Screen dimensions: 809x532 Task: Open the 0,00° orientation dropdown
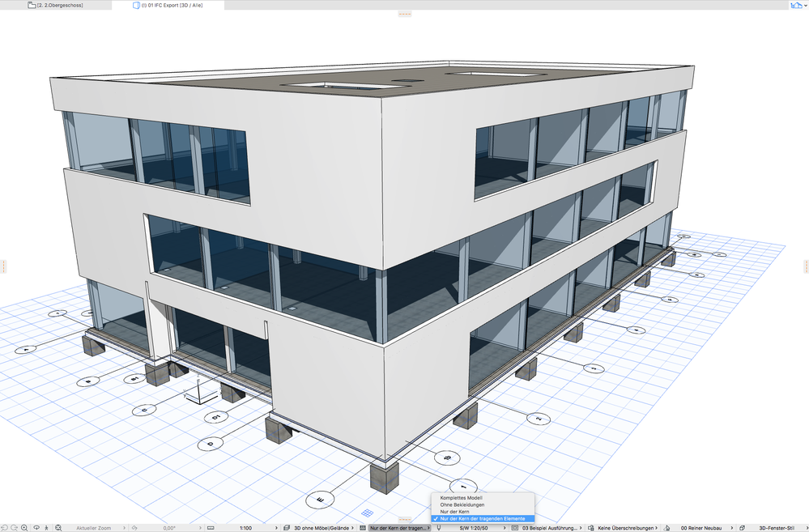pos(172,528)
